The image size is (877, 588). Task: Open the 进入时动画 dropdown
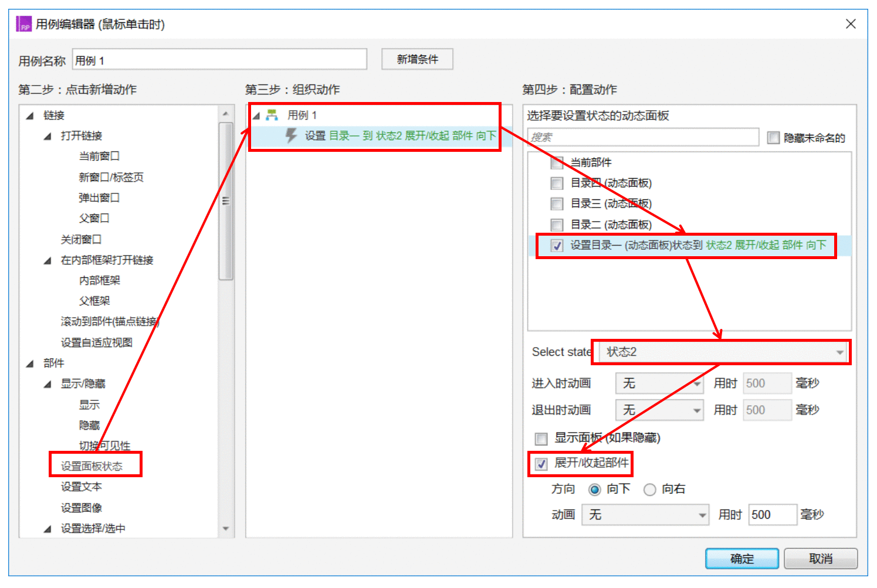coord(659,383)
